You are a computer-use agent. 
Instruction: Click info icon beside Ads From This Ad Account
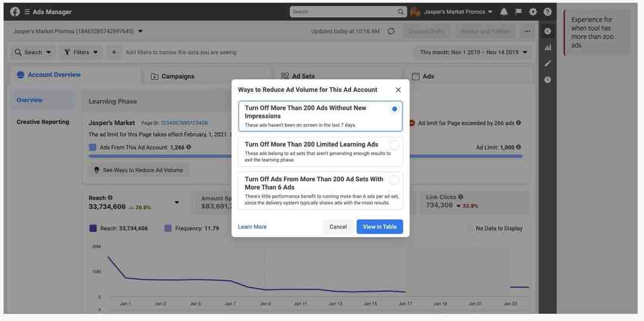[188, 147]
